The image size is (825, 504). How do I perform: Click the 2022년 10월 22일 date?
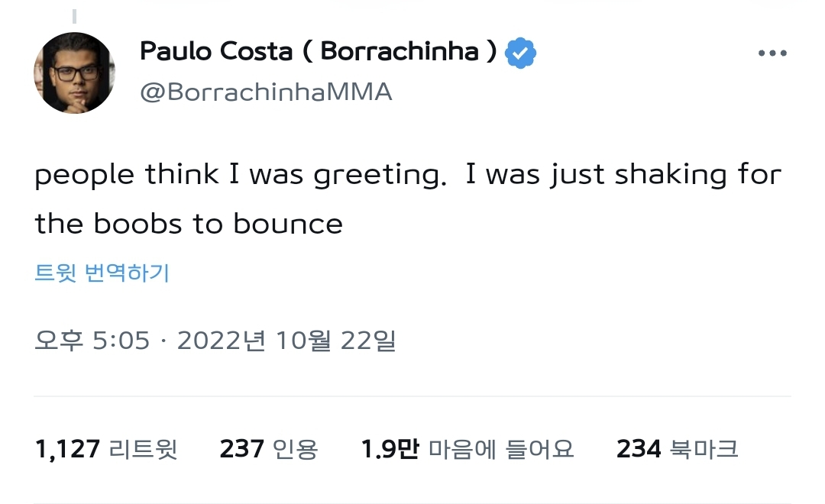pos(286,341)
